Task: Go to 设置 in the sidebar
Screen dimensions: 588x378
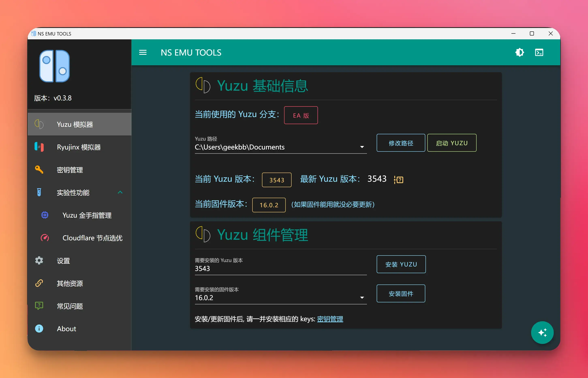Action: 63,260
